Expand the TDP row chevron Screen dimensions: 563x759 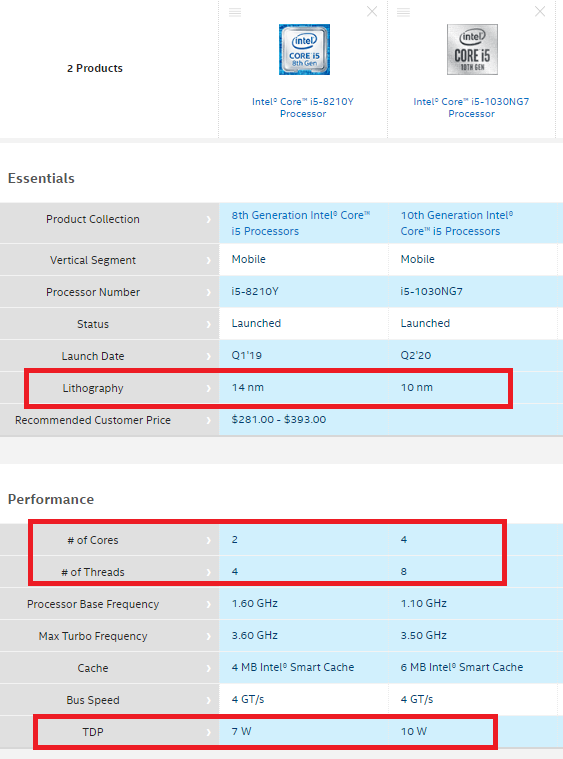click(209, 732)
